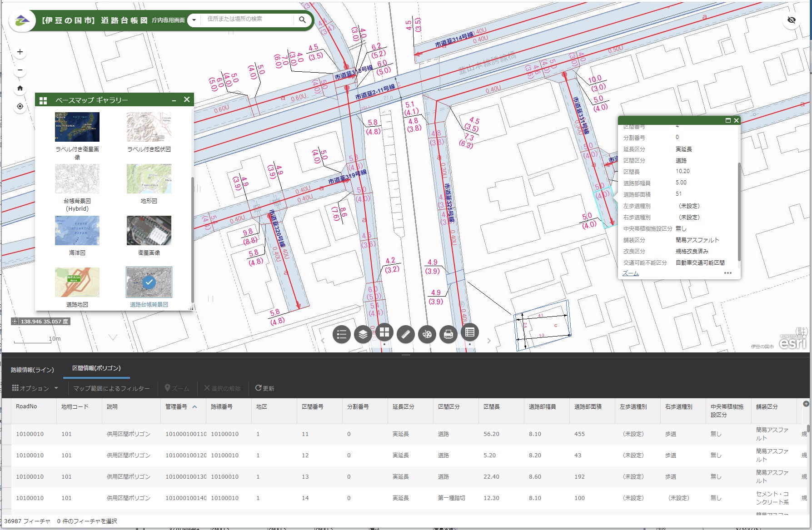This screenshot has height=530, width=812.
Task: Sort by the 管理番号 column header
Action: (x=176, y=406)
